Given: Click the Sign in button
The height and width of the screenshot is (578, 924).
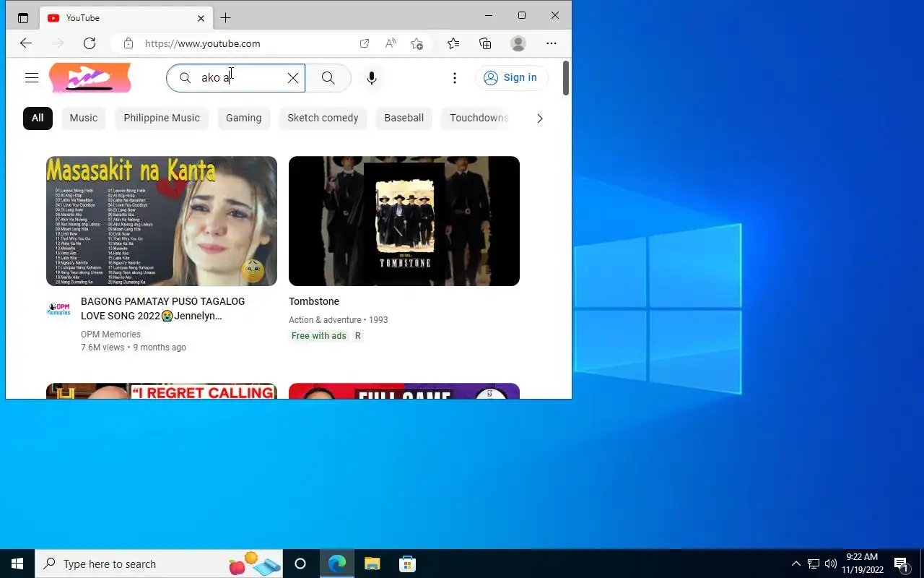Looking at the screenshot, I should (x=510, y=78).
